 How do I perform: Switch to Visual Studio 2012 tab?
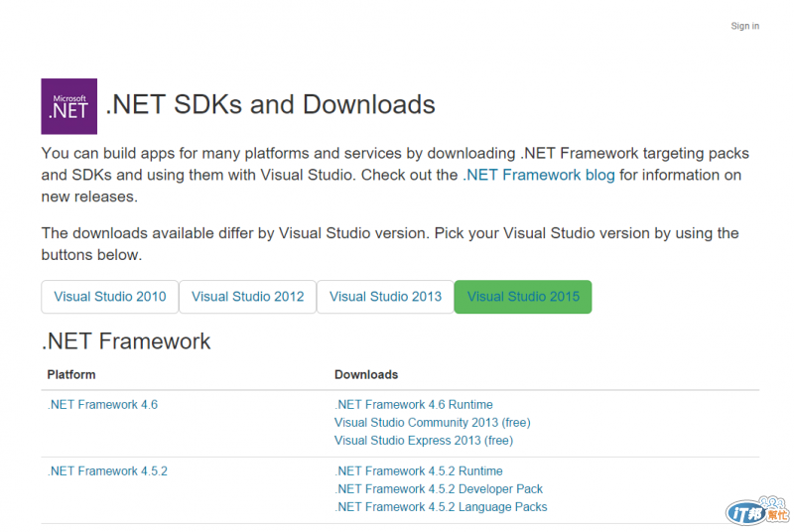[x=247, y=297]
